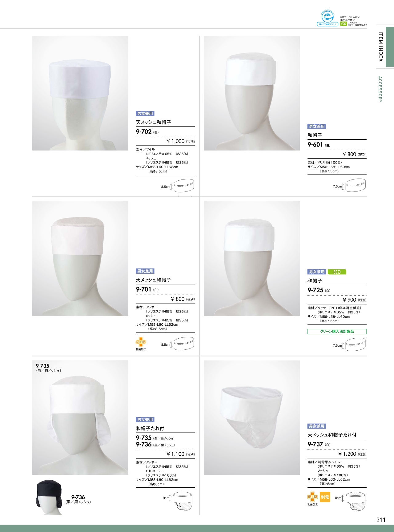Screen dimensions: 394x532
Task: Click the 9-736 黒/黒メッシュ listing
Action: 155,445
